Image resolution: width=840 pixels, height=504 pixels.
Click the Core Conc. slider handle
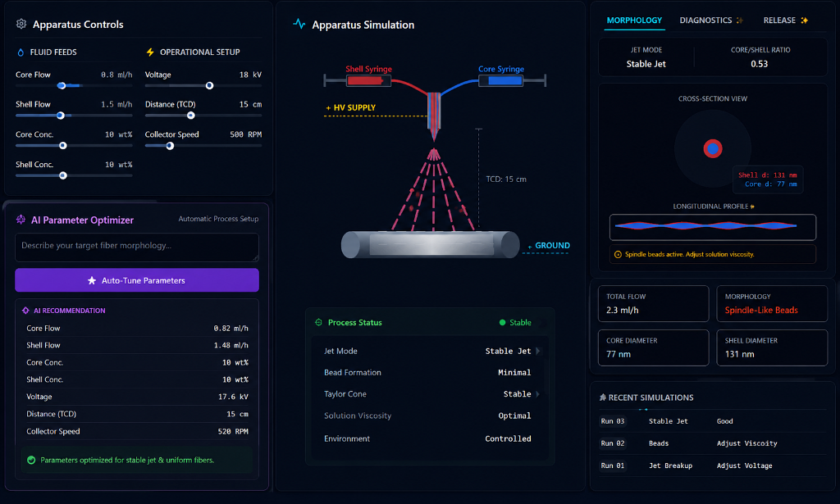click(63, 146)
